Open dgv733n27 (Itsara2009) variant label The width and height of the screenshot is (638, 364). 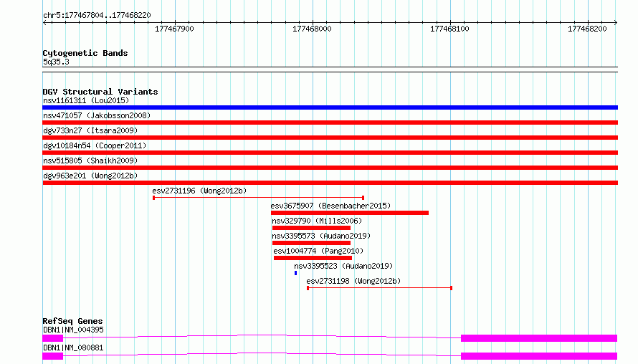[x=90, y=130]
